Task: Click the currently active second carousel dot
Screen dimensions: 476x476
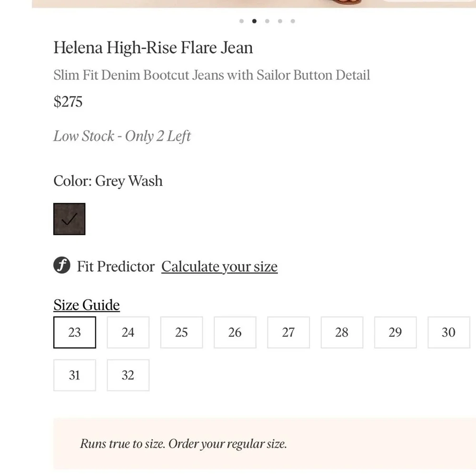Action: 254,21
